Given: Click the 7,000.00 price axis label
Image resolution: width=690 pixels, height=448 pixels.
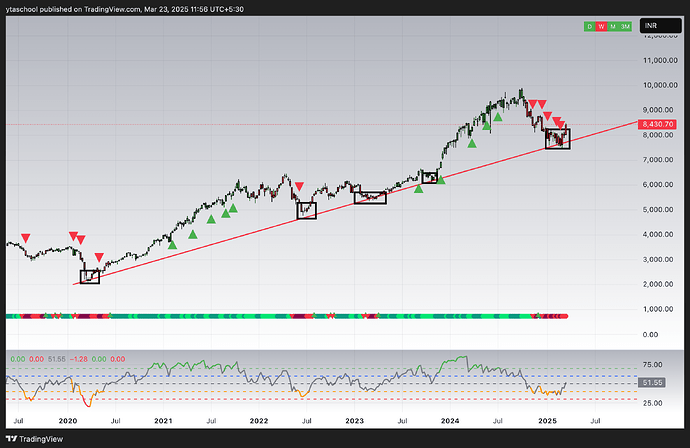Looking at the screenshot, I should pos(658,159).
